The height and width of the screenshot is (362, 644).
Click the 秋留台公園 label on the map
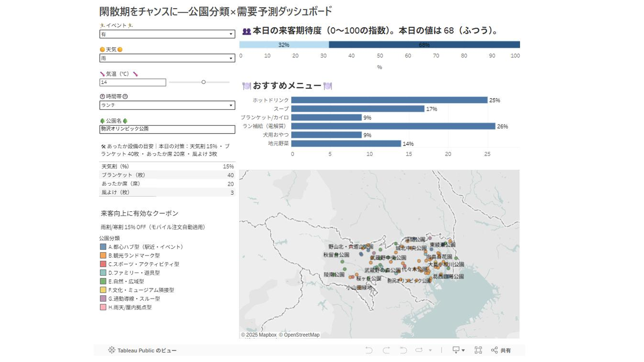pos(336,255)
